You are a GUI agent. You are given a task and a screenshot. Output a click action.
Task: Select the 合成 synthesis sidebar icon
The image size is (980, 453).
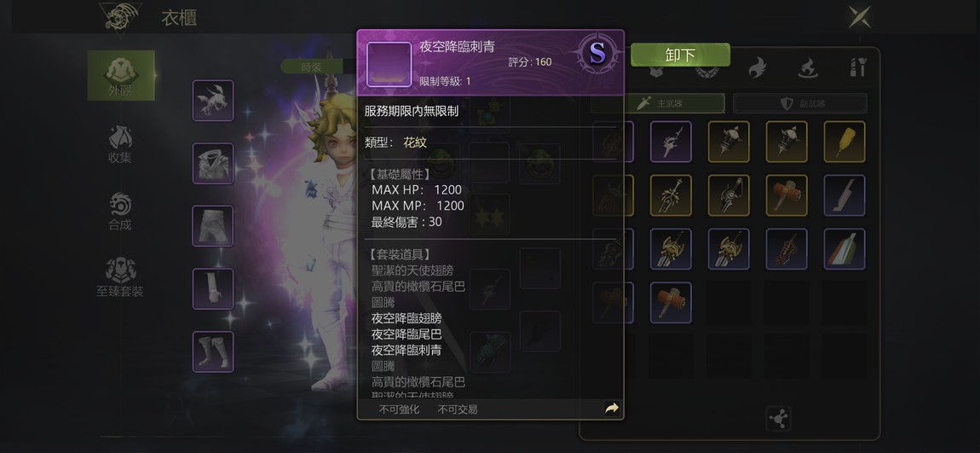(120, 212)
